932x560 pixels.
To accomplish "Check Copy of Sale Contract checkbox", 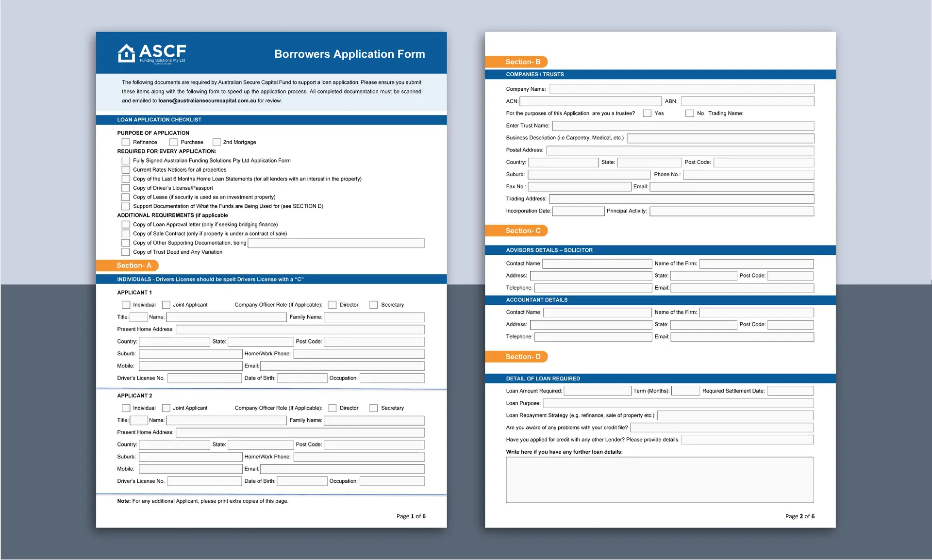I will click(x=126, y=233).
